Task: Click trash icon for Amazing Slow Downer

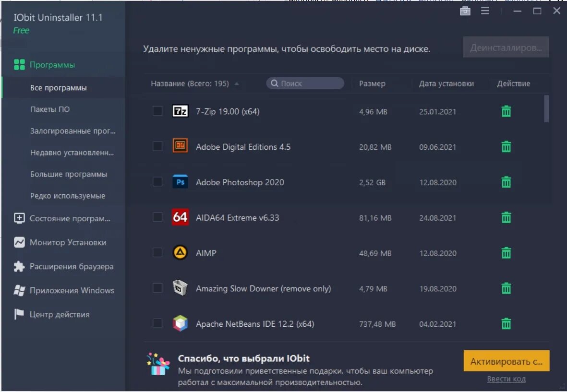Action: [x=506, y=288]
